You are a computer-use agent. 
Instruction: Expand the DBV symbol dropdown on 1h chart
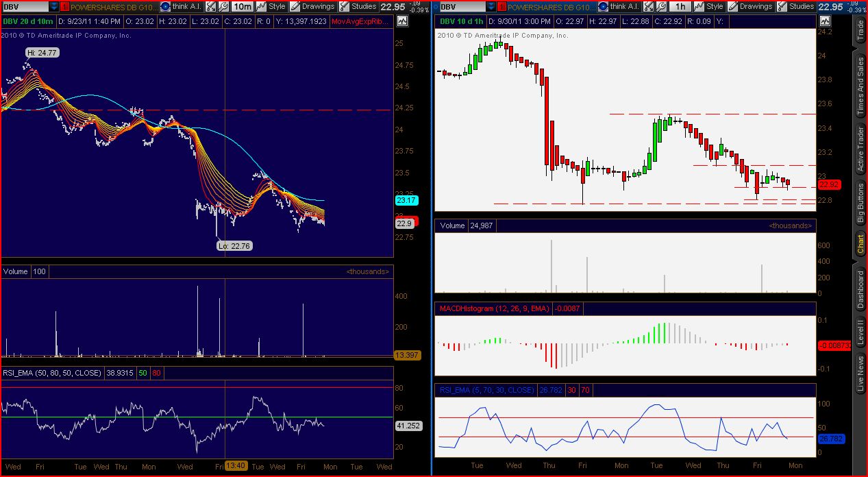point(492,6)
